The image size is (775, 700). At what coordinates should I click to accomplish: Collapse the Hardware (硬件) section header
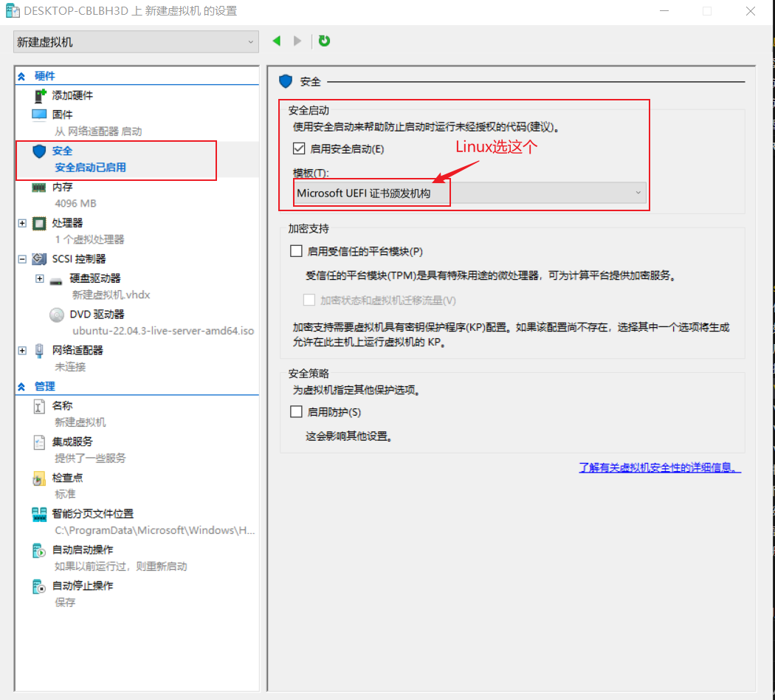click(x=22, y=76)
